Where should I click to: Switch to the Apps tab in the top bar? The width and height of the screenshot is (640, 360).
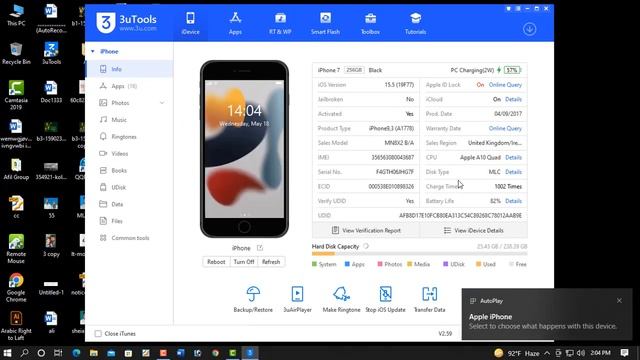pyautogui.click(x=235, y=23)
